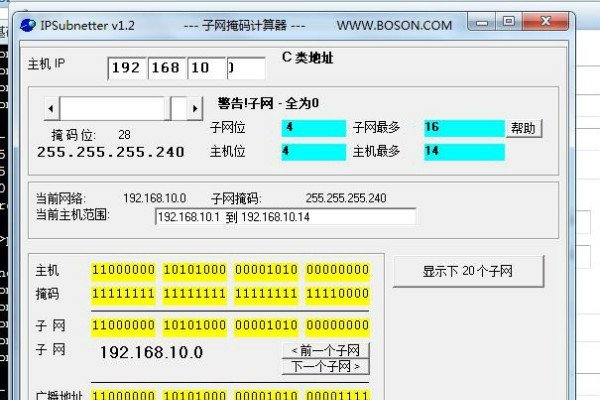Focus the third IP octet field 10
Image resolution: width=600 pixels, height=400 pixels.
point(206,68)
